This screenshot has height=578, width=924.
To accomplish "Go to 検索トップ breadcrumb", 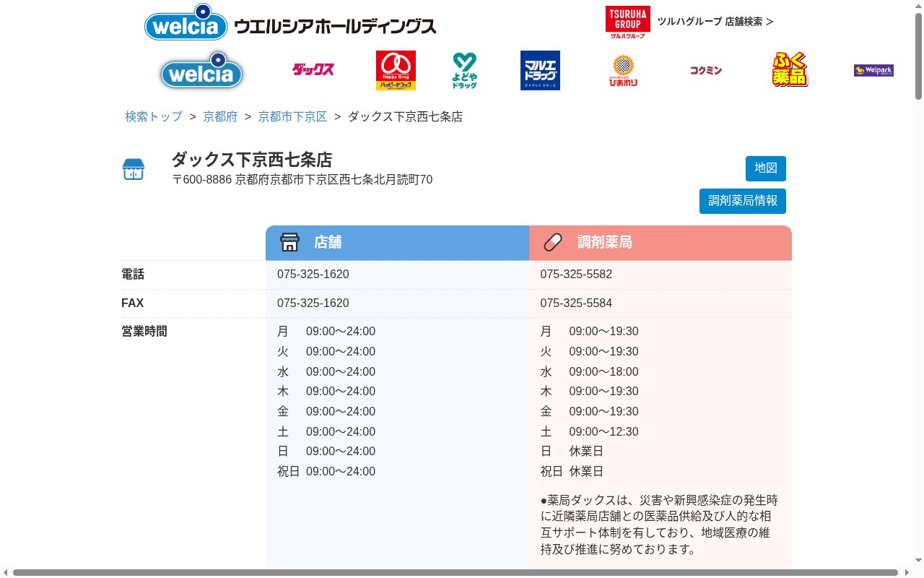I will coord(154,116).
